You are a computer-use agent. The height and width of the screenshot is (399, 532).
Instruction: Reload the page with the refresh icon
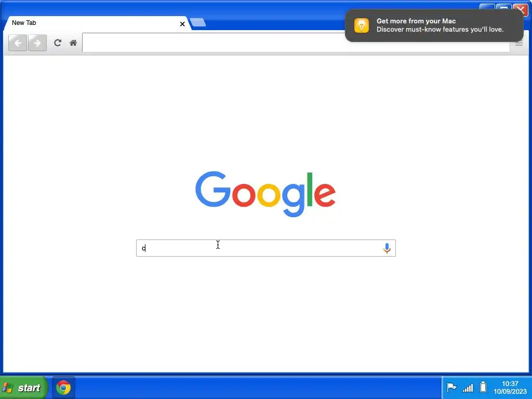(x=58, y=43)
